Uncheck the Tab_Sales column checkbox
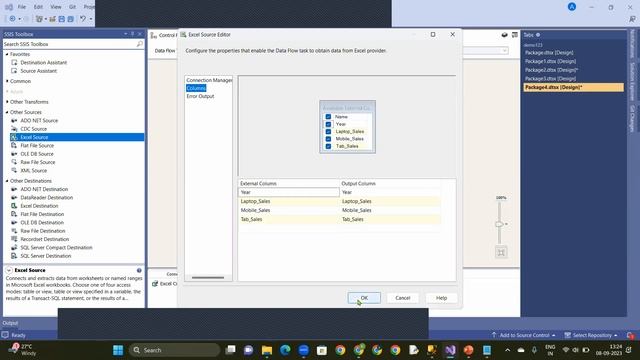The width and height of the screenshot is (640, 360). tap(328, 146)
